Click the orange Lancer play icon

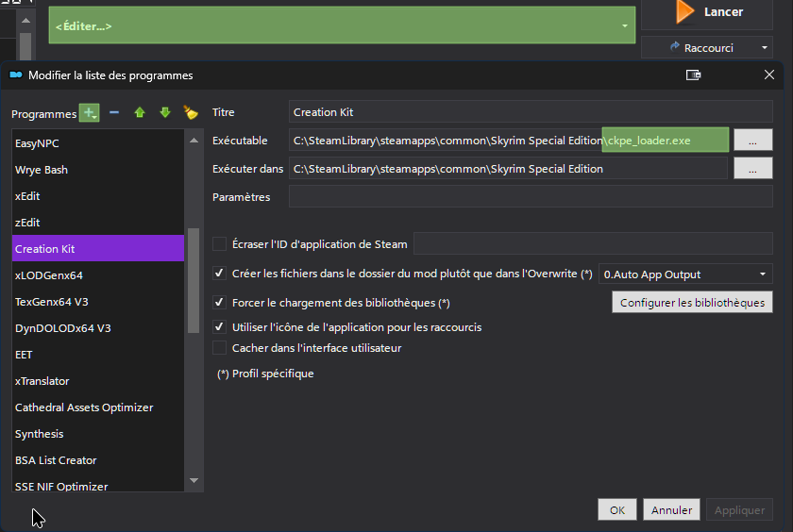684,12
